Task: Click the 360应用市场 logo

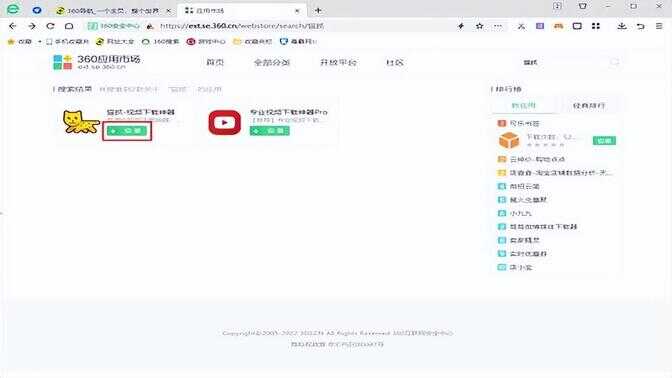Action: pos(97,62)
